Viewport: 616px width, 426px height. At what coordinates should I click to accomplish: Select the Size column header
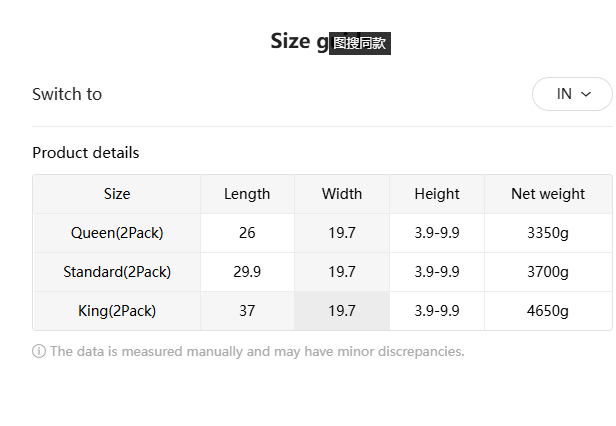pyautogui.click(x=117, y=194)
